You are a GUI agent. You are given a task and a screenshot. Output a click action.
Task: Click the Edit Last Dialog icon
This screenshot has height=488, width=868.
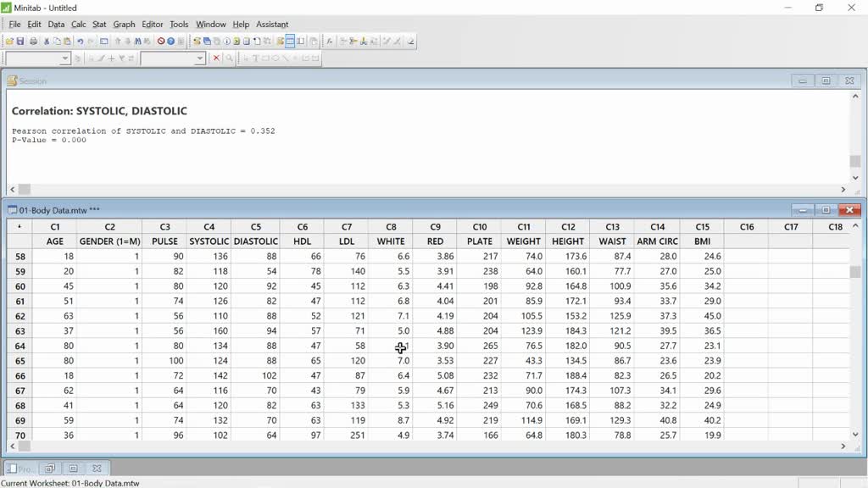click(x=103, y=42)
